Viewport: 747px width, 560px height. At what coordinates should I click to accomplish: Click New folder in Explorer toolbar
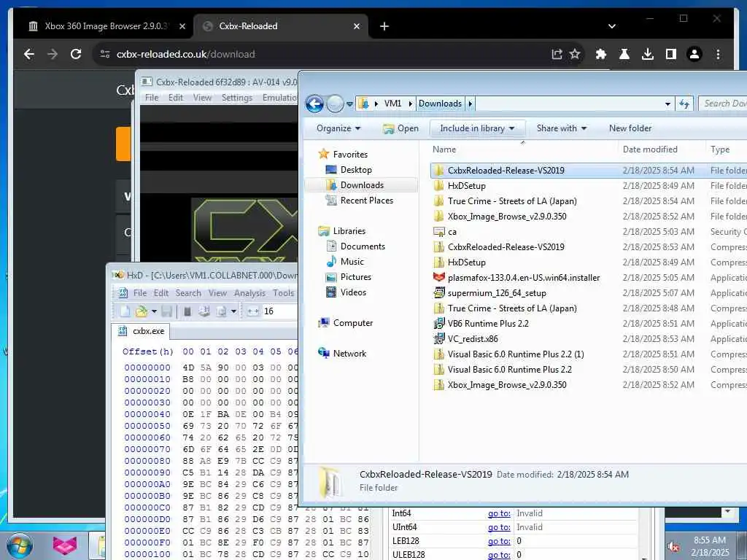click(630, 128)
